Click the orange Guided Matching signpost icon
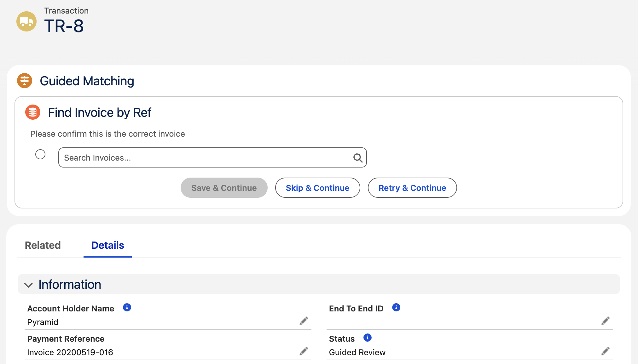638x364 pixels. [x=25, y=81]
